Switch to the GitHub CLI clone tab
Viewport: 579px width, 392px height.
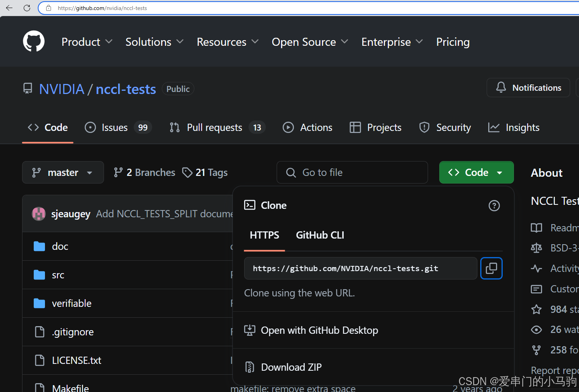click(x=320, y=235)
